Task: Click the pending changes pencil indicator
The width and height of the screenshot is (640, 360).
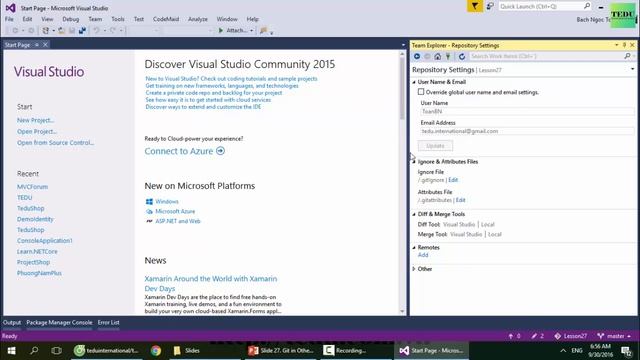Action: [x=538, y=336]
